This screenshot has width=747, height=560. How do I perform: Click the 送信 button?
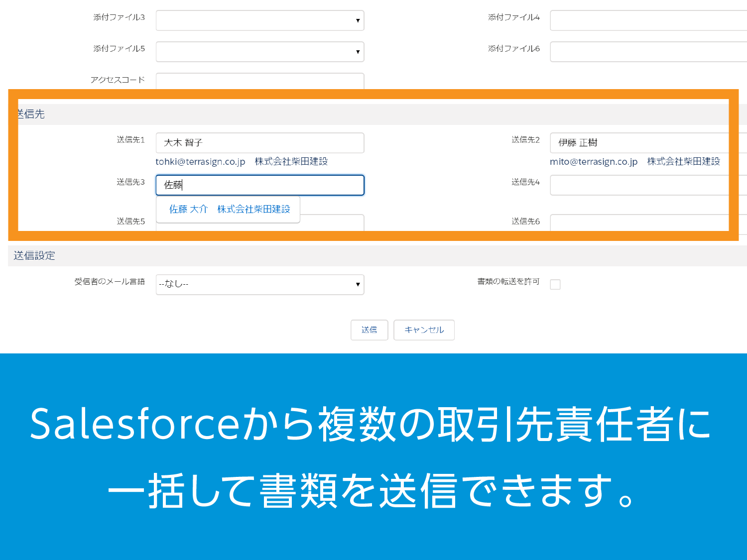coord(370,330)
